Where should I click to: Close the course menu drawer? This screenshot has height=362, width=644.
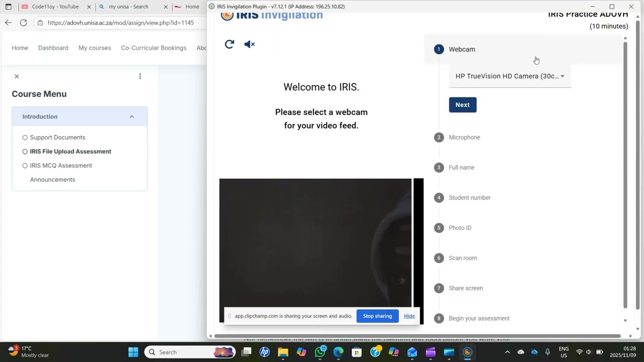17,76
